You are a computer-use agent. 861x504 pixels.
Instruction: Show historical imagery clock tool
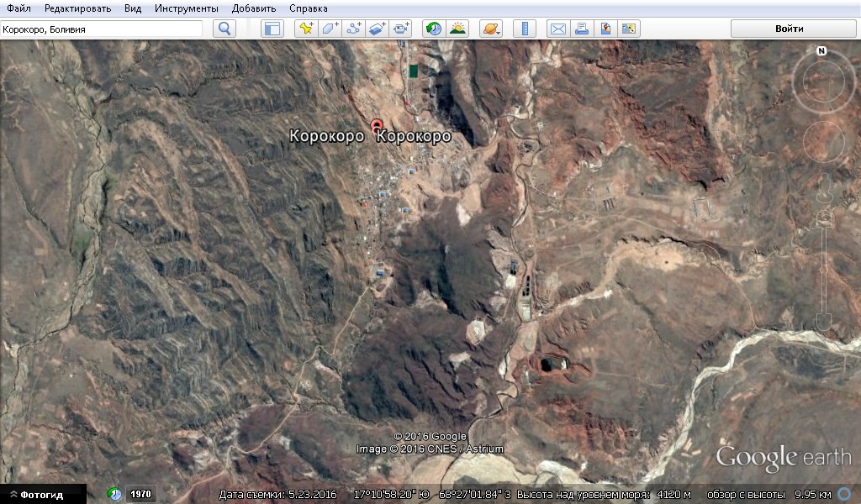point(434,29)
